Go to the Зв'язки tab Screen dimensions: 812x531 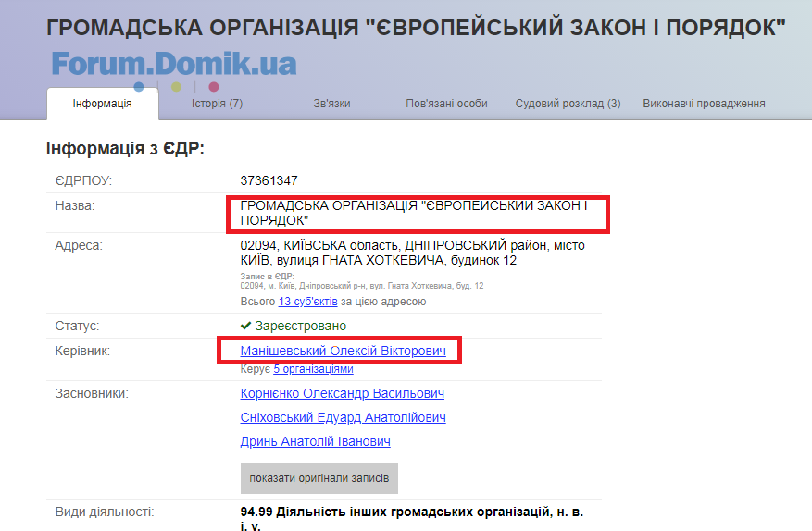(331, 104)
